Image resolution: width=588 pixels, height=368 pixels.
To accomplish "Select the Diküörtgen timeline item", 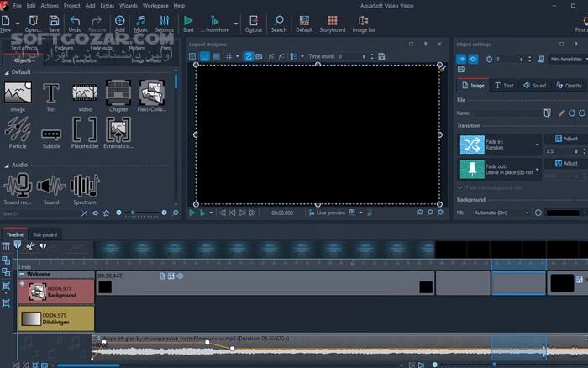I will 56,318.
